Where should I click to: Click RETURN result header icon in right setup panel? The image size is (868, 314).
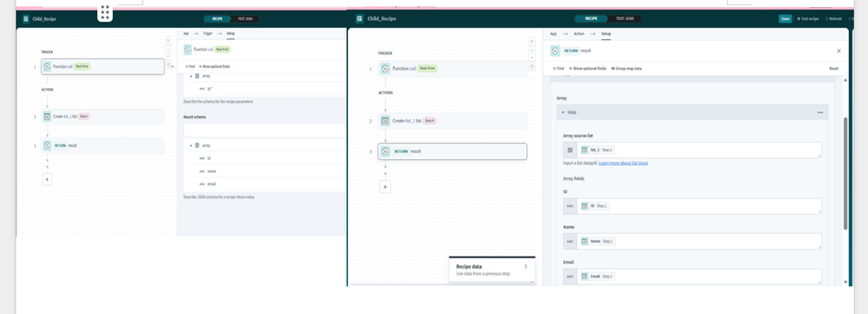tap(555, 50)
